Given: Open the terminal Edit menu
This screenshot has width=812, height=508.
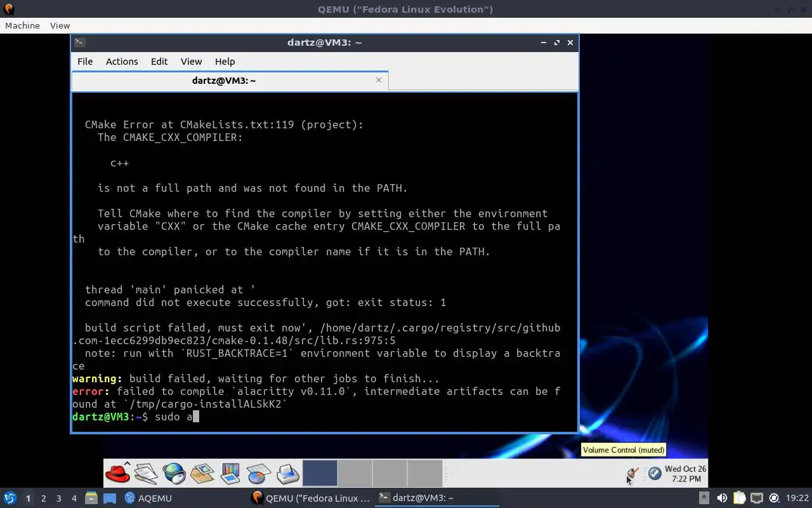Looking at the screenshot, I should click(x=159, y=62).
